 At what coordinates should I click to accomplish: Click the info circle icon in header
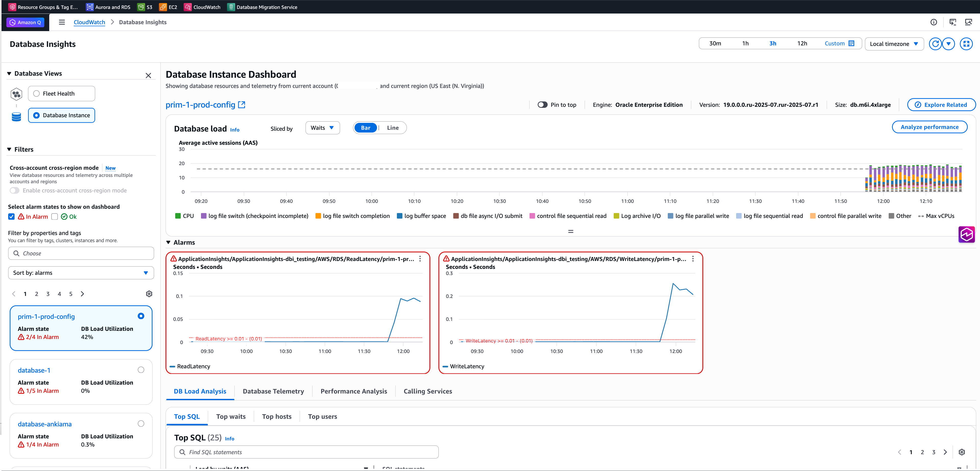934,22
